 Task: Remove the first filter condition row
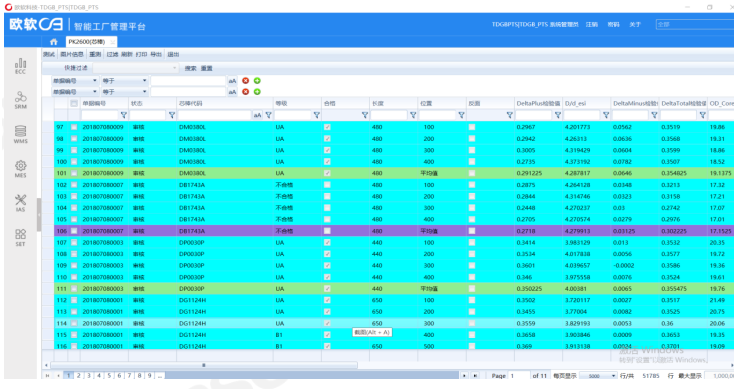tap(245, 81)
